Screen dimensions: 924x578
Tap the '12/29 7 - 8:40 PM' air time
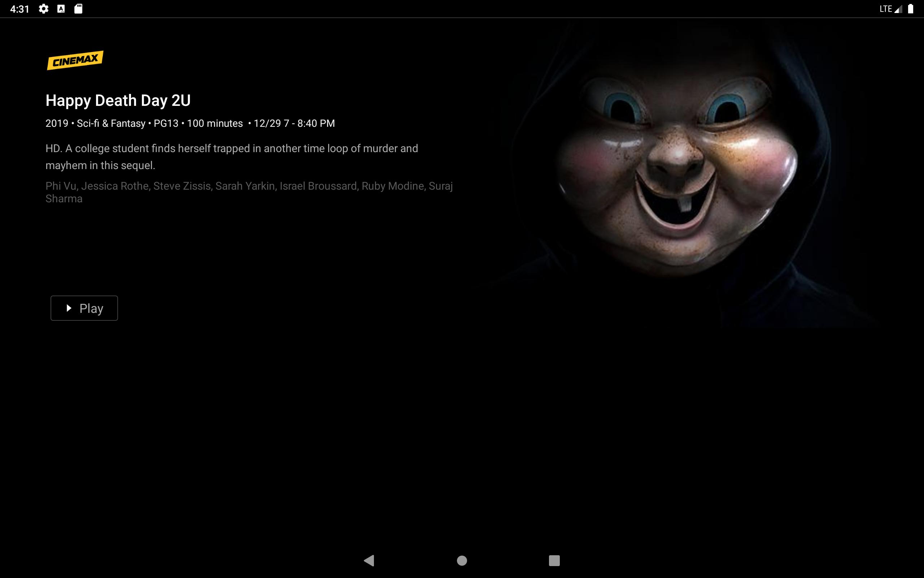click(x=295, y=124)
